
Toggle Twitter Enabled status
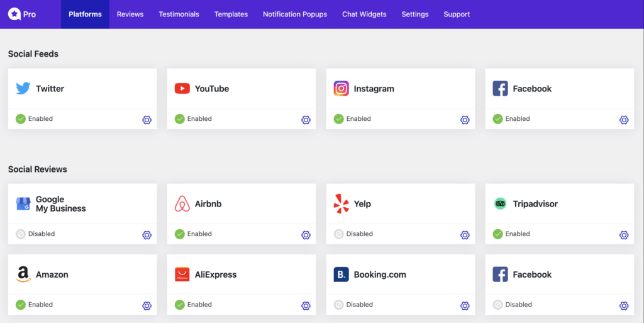click(34, 119)
